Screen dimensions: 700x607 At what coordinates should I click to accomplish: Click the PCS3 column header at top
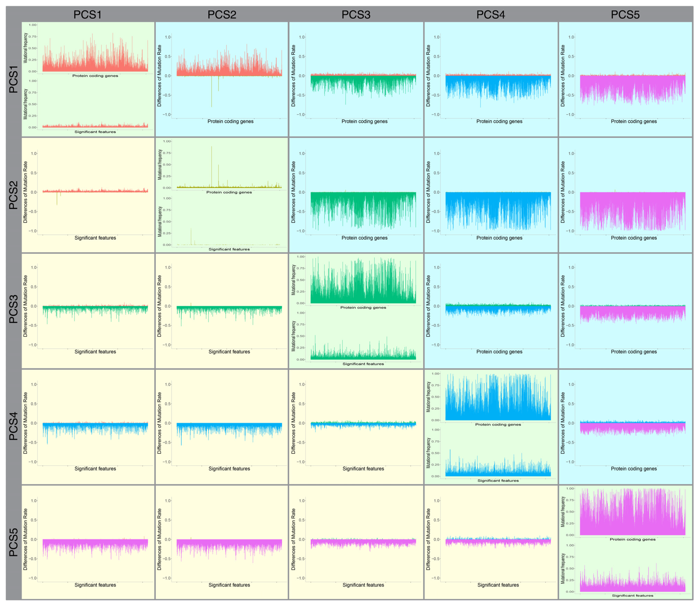coord(356,15)
